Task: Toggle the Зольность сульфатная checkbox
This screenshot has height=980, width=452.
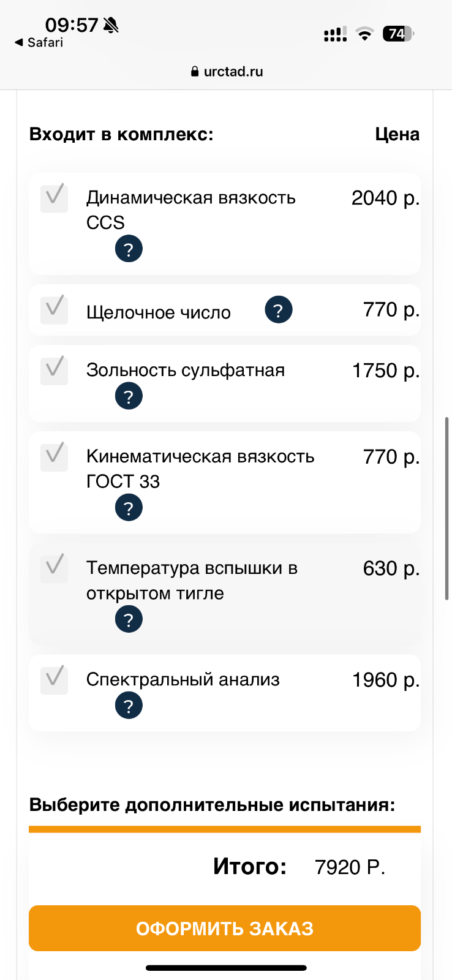Action: [x=54, y=371]
